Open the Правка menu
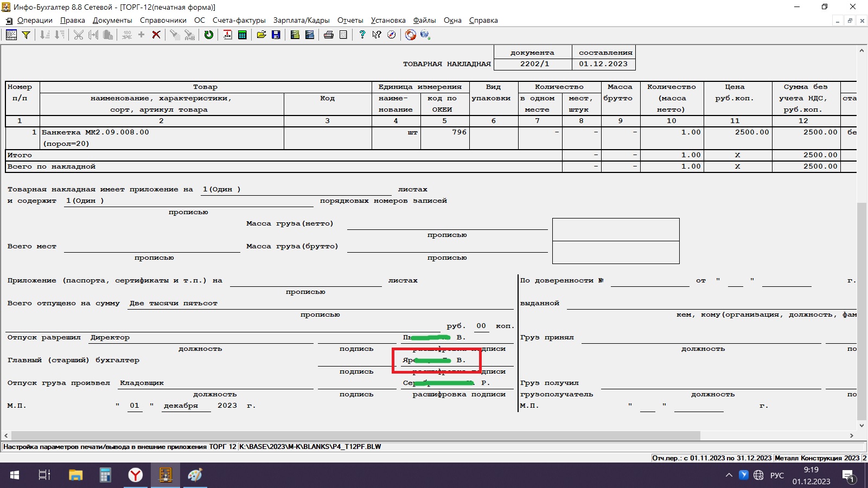 point(73,21)
